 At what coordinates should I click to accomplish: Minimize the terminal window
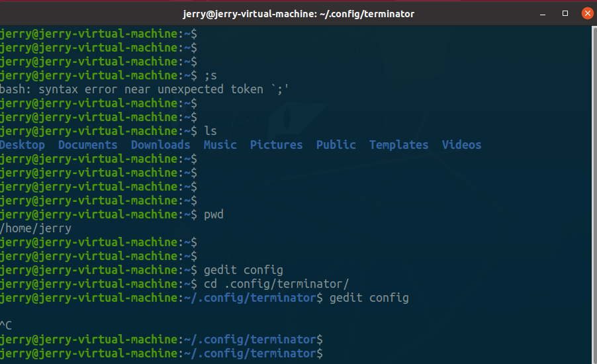543,14
